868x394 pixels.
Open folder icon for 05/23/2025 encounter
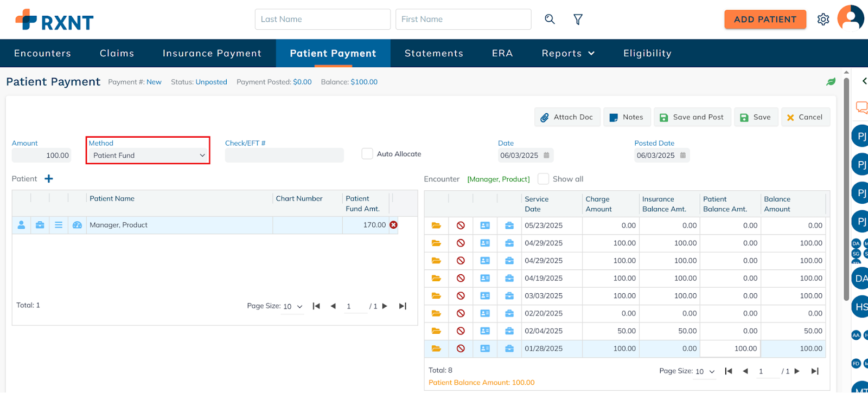[x=436, y=225]
